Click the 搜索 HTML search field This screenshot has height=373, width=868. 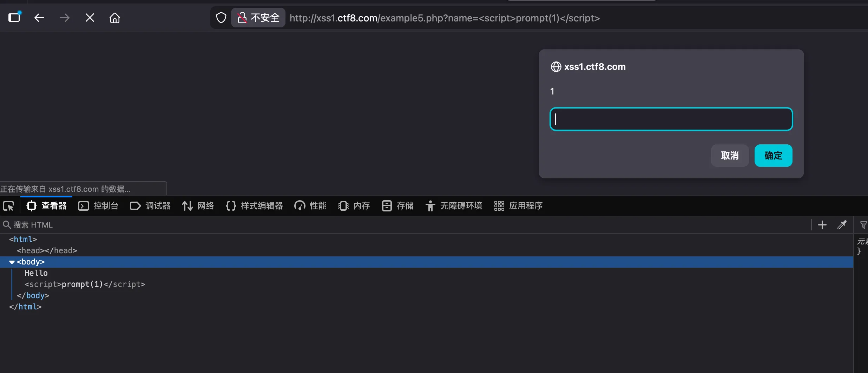[x=406, y=225]
